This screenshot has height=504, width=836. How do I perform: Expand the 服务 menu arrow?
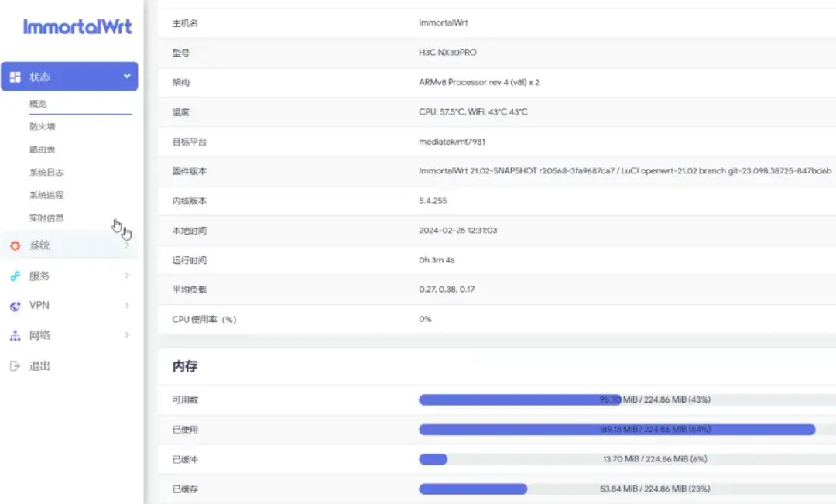point(127,275)
